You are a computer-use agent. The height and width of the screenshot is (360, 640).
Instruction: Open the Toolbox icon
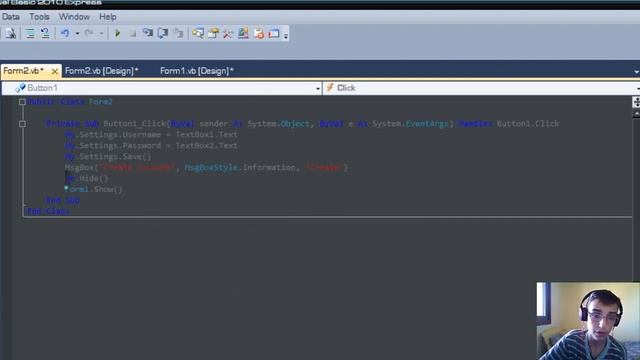(x=228, y=33)
